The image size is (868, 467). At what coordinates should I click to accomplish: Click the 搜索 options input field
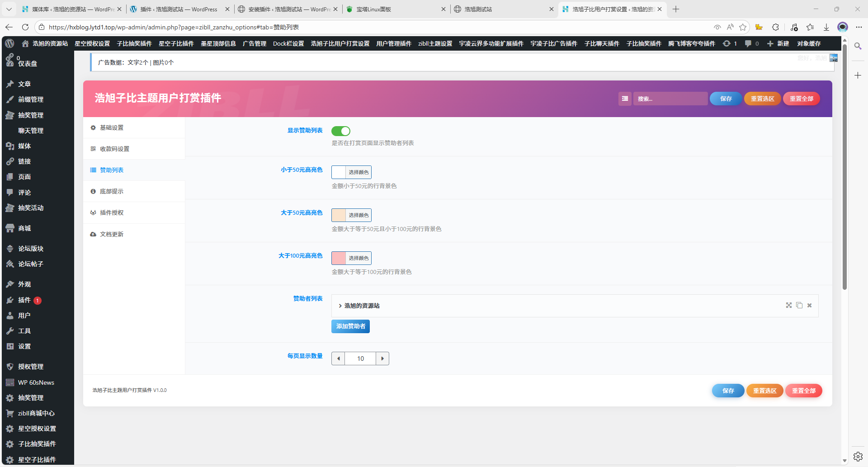pyautogui.click(x=670, y=99)
